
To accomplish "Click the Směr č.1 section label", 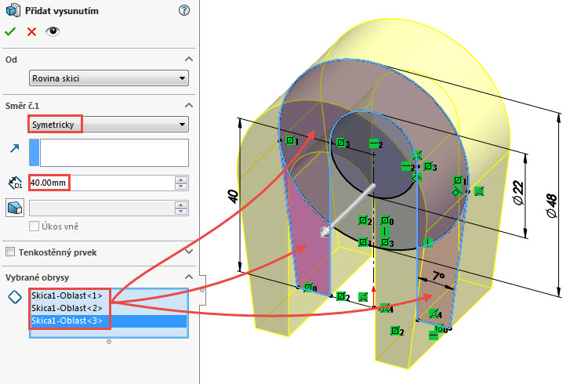I will coord(22,106).
